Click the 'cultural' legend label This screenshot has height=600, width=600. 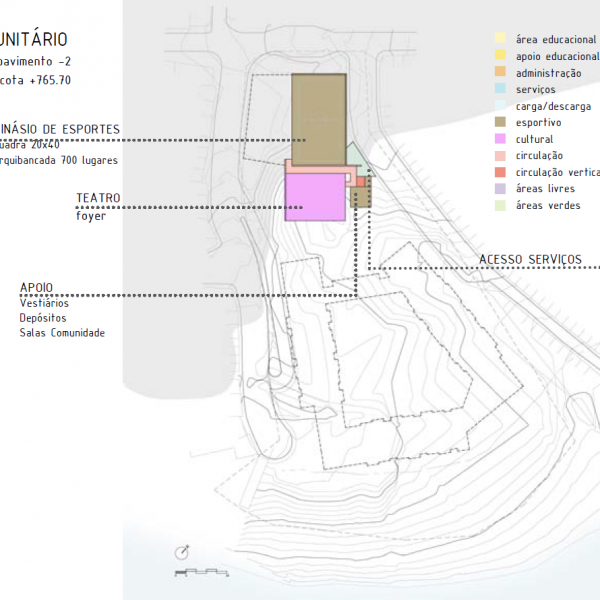tap(534, 139)
